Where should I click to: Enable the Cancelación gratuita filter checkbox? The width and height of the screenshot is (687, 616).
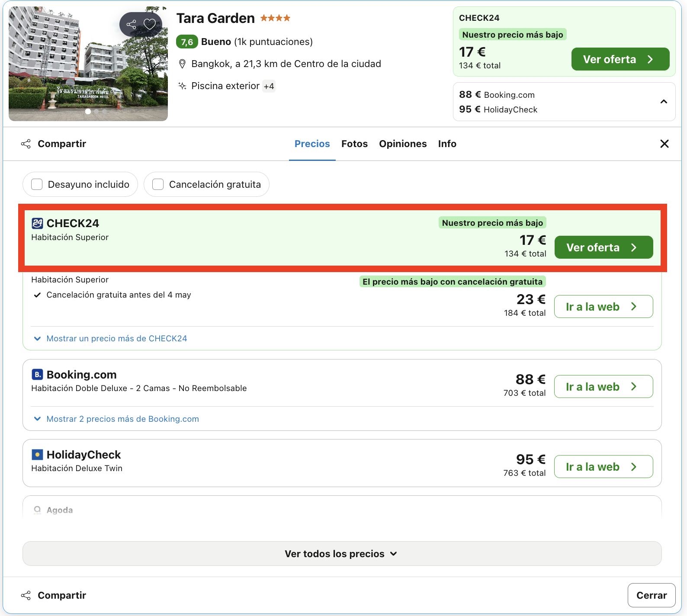pos(158,184)
